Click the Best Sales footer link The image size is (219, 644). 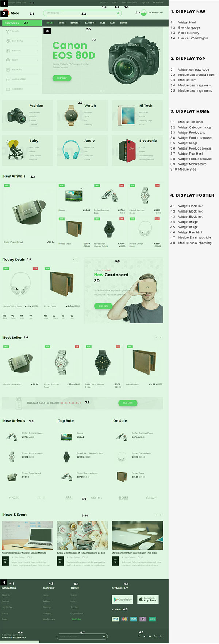coord(76,619)
